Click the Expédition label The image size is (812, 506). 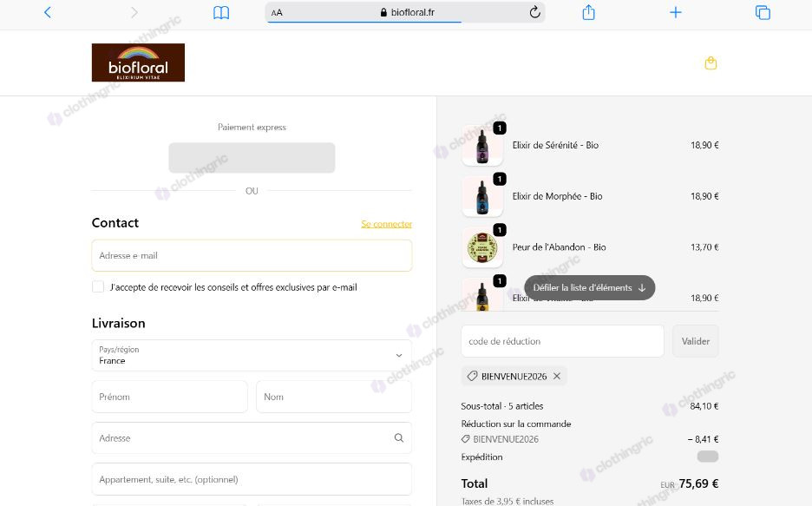[x=481, y=457]
